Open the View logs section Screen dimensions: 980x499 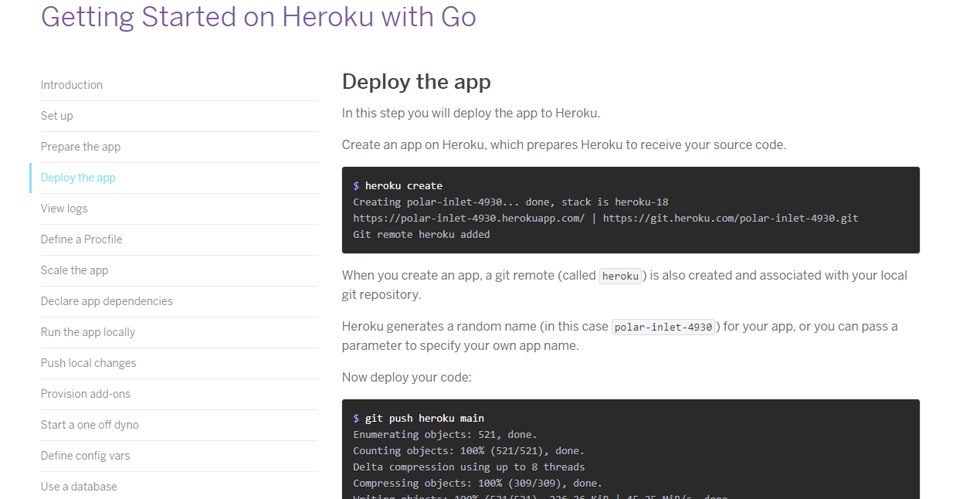[x=64, y=209]
